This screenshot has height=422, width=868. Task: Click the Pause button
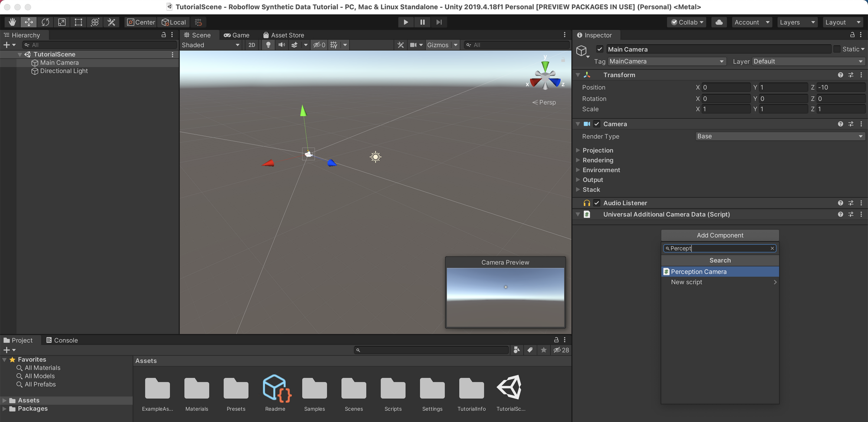[x=422, y=22]
